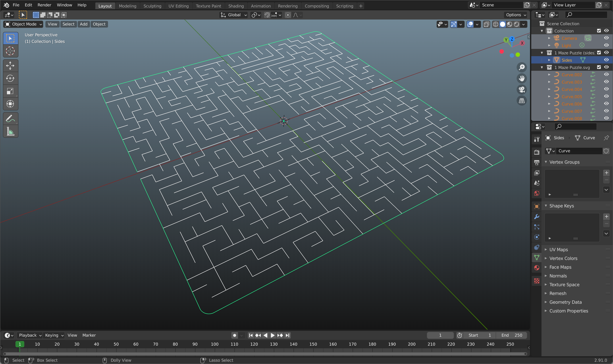Select the Scale transform tool
The image size is (613, 364).
[10, 91]
